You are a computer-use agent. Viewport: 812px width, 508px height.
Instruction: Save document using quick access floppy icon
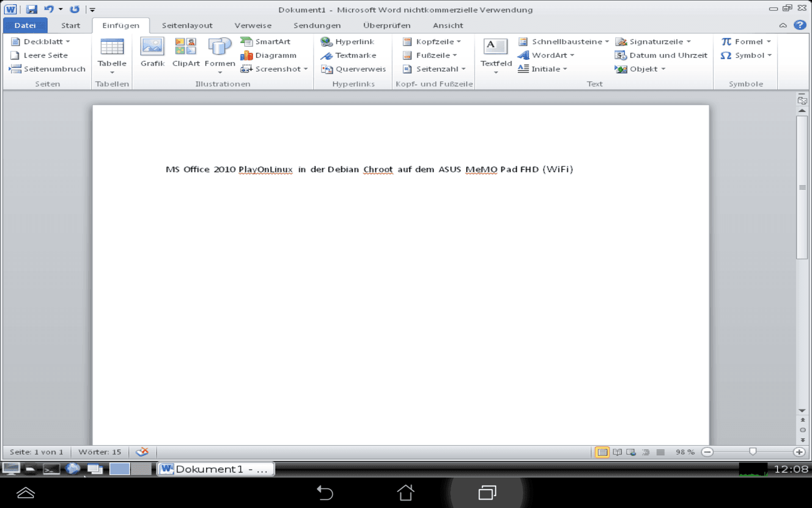32,9
